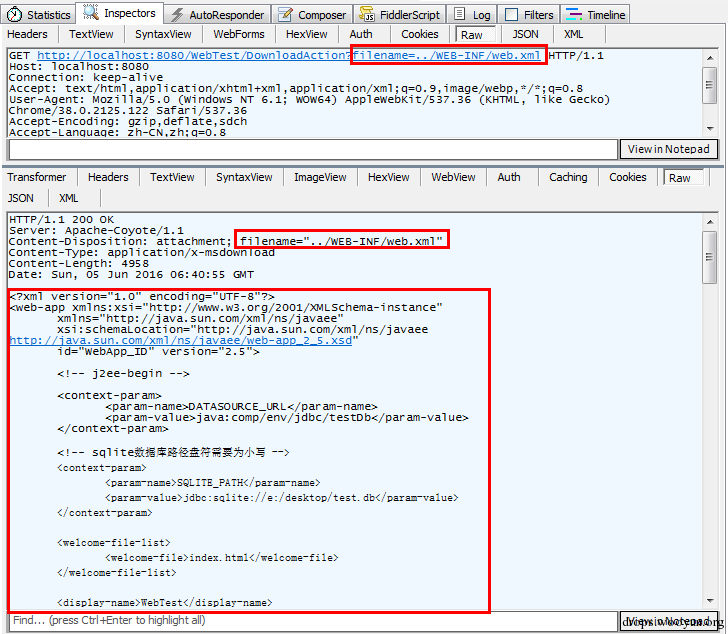Click request pane scroll-down arrow
The width and height of the screenshot is (728, 634).
(x=710, y=129)
